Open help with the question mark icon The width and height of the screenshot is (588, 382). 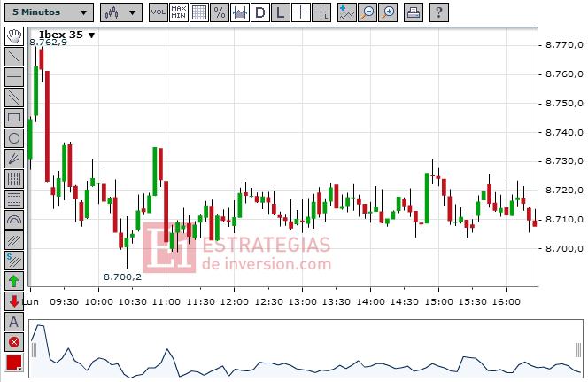pos(438,12)
